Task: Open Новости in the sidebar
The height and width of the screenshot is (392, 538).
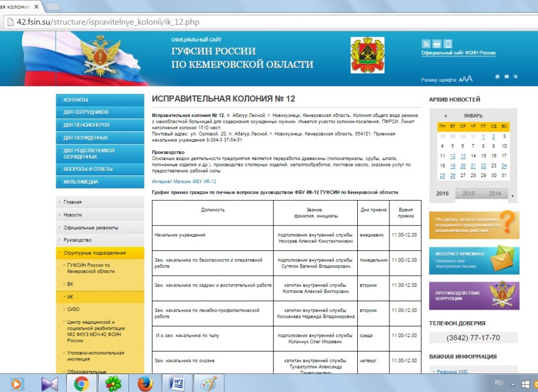Action: (100, 215)
